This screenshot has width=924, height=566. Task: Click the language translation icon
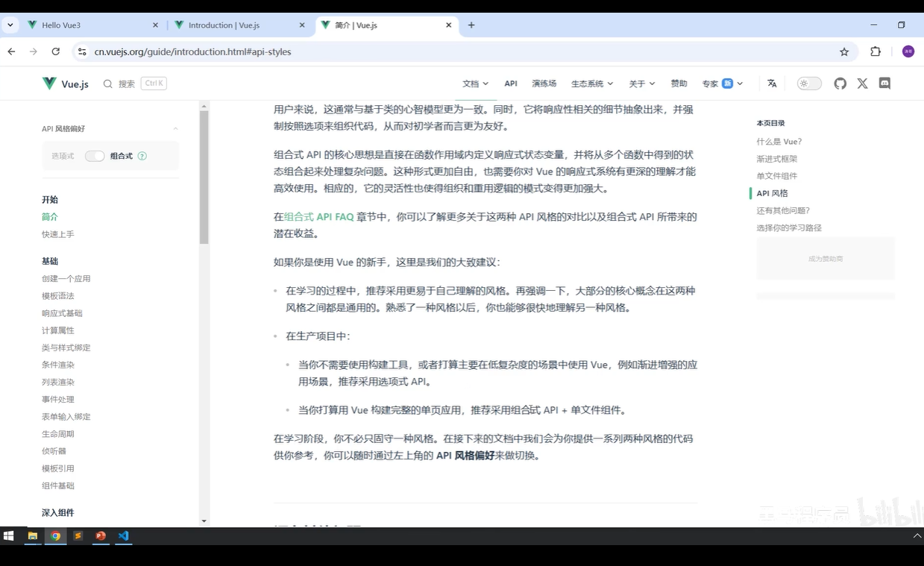(x=772, y=84)
